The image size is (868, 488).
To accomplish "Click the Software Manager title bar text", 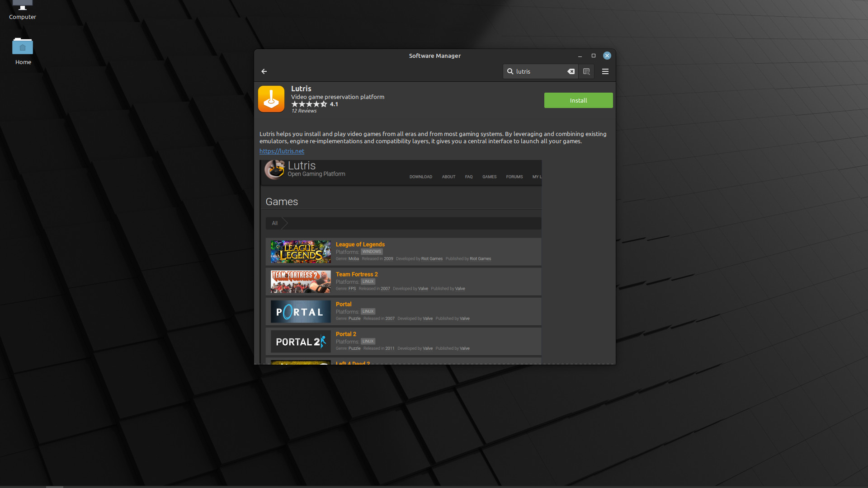I will 435,56.
